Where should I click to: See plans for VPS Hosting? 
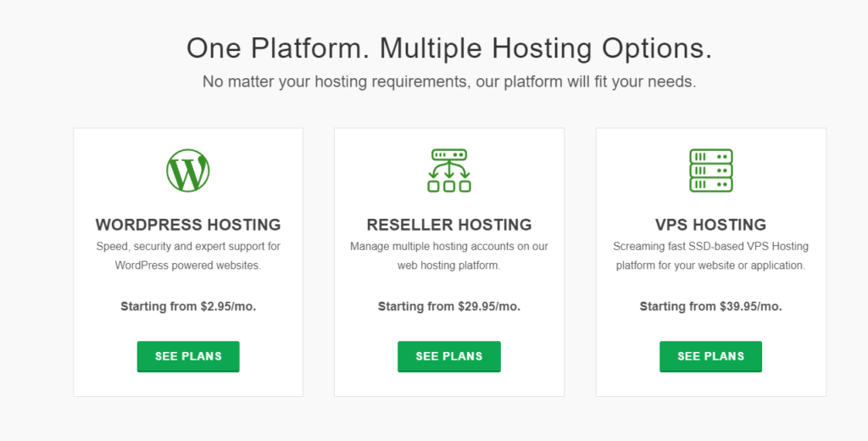click(x=711, y=356)
